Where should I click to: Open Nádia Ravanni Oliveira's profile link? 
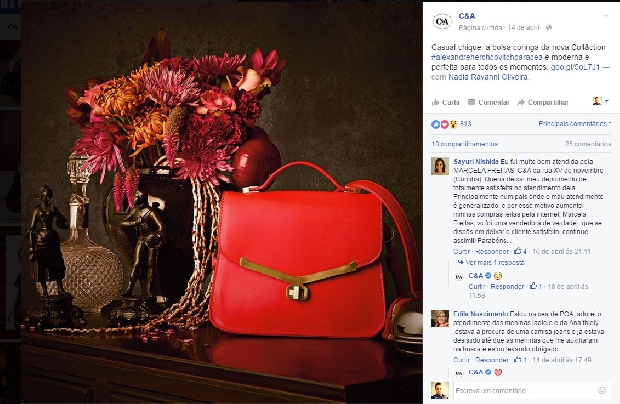[x=488, y=77]
